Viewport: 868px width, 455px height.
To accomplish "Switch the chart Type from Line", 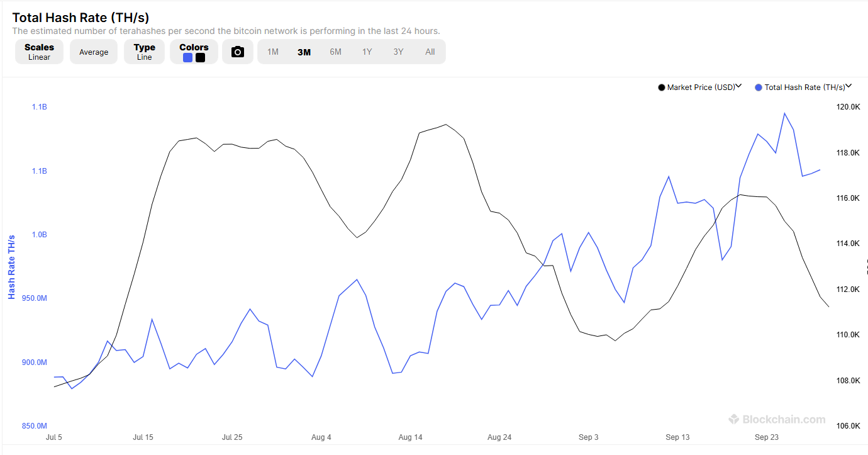I will (x=144, y=52).
